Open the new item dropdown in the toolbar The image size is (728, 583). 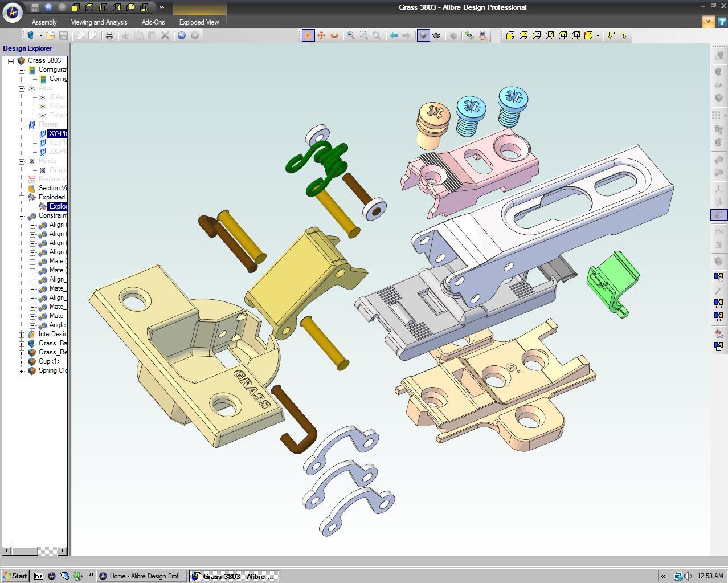point(40,35)
